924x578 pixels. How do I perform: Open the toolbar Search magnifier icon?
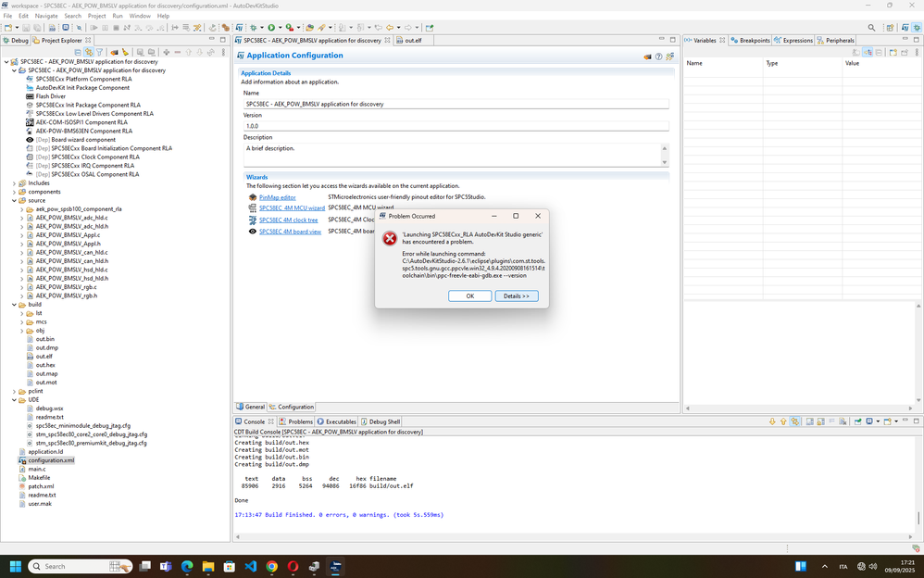click(871, 27)
